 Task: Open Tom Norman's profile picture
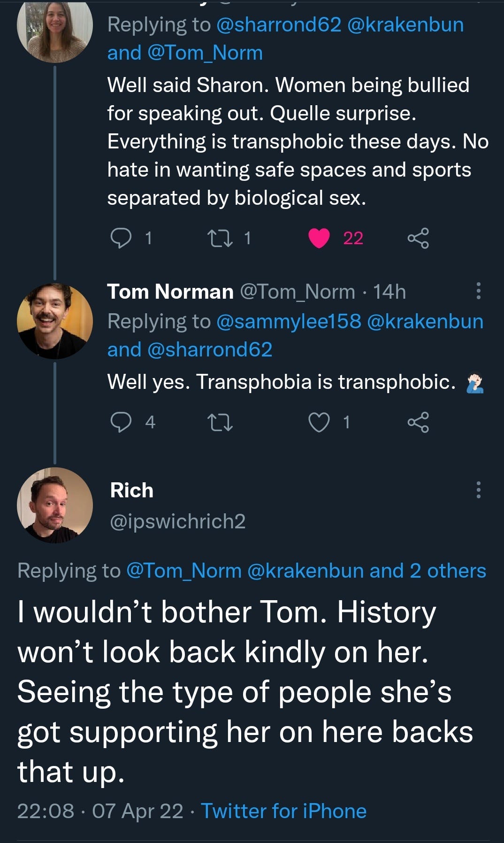pos(54,321)
